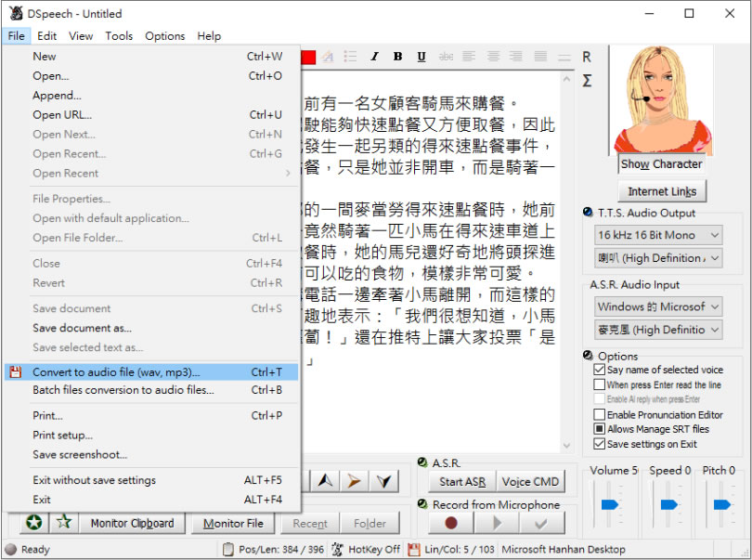Open the Help menu
Screen dimensions: 752x560
[x=209, y=36]
